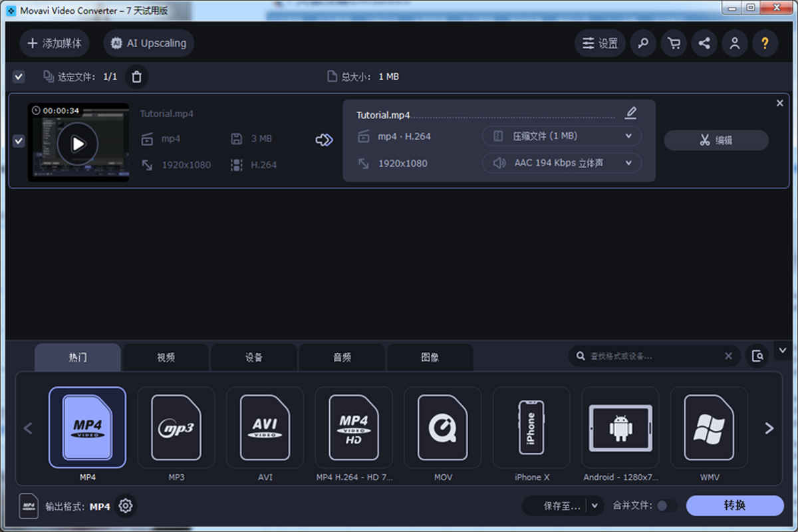Open the AAC 194 Kbps audio dropdown

(561, 163)
